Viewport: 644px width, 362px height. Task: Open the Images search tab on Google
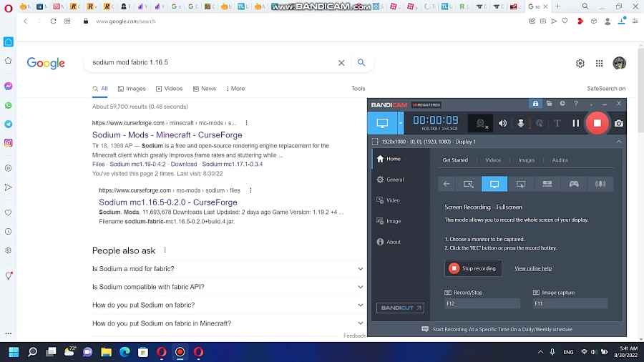[x=130, y=89]
